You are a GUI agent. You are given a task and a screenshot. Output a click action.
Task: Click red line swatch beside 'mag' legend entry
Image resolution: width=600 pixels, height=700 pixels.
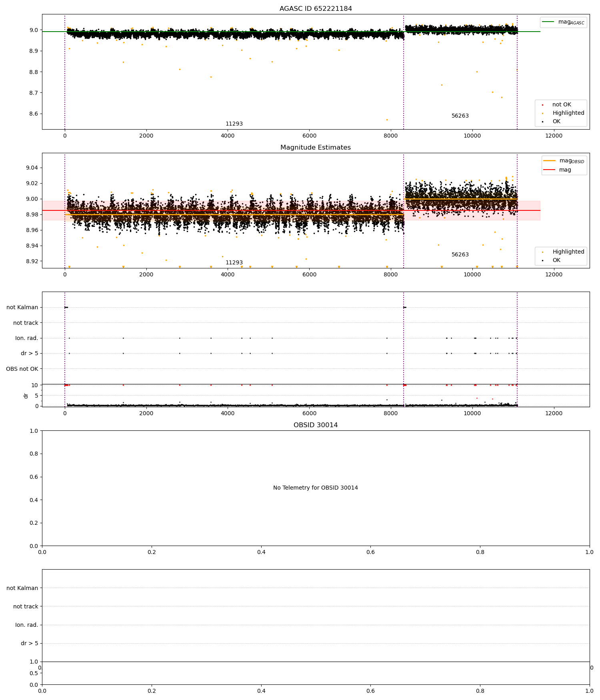(550, 170)
